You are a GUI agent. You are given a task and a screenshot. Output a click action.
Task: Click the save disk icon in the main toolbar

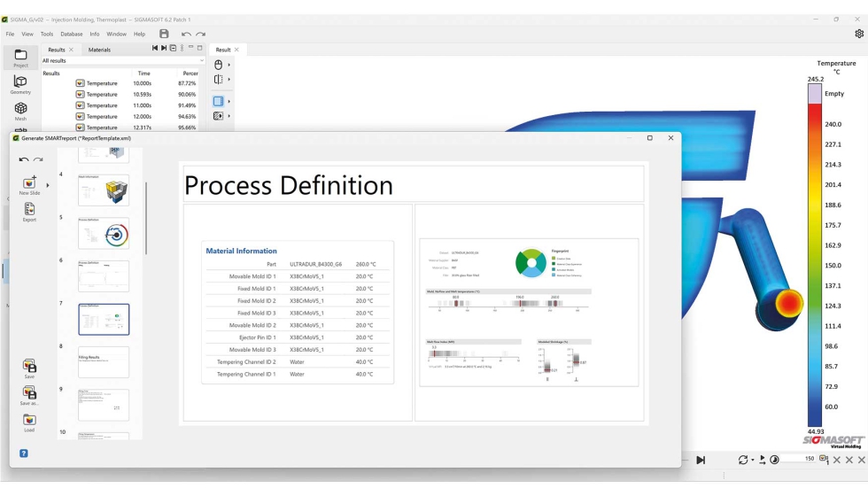tap(164, 34)
